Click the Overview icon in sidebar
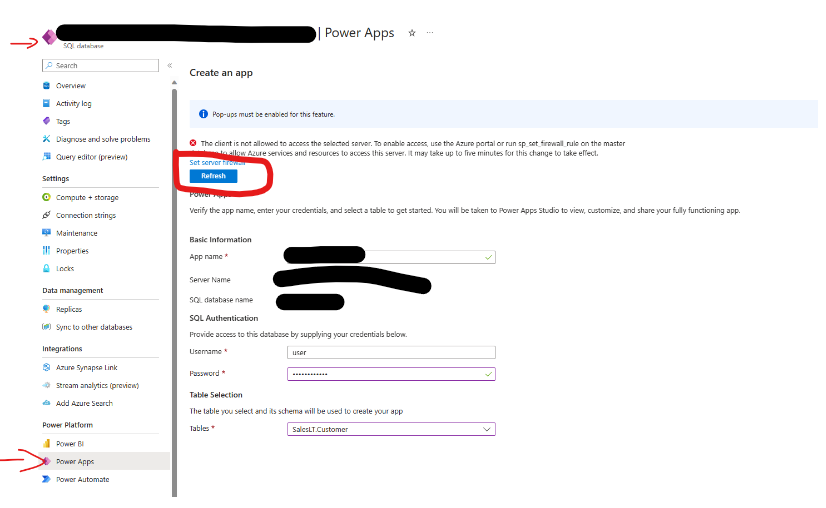The width and height of the screenshot is (826, 508). (46, 85)
